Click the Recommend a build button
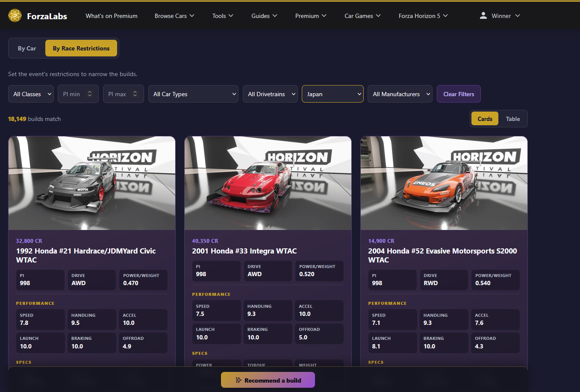Viewport: 580px width, 392px height. (x=268, y=380)
